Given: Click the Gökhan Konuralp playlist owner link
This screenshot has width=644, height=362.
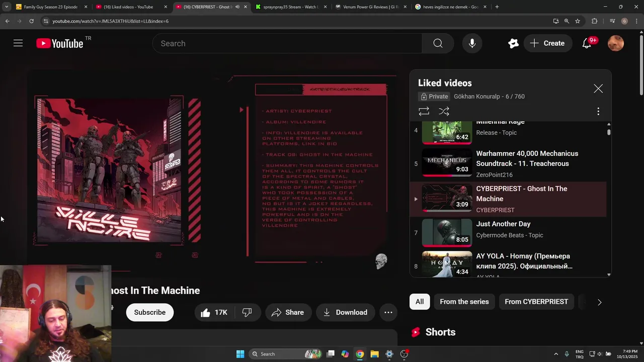Looking at the screenshot, I should pos(476,97).
